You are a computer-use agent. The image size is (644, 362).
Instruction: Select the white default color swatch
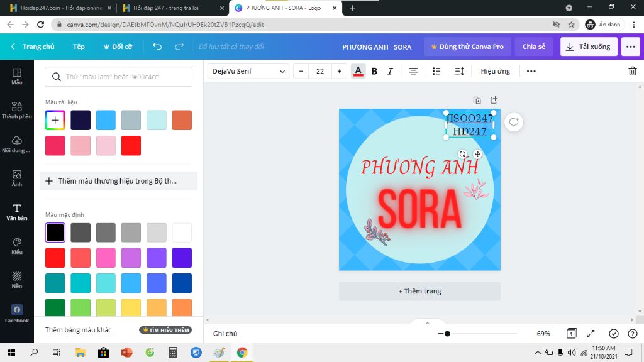click(182, 233)
